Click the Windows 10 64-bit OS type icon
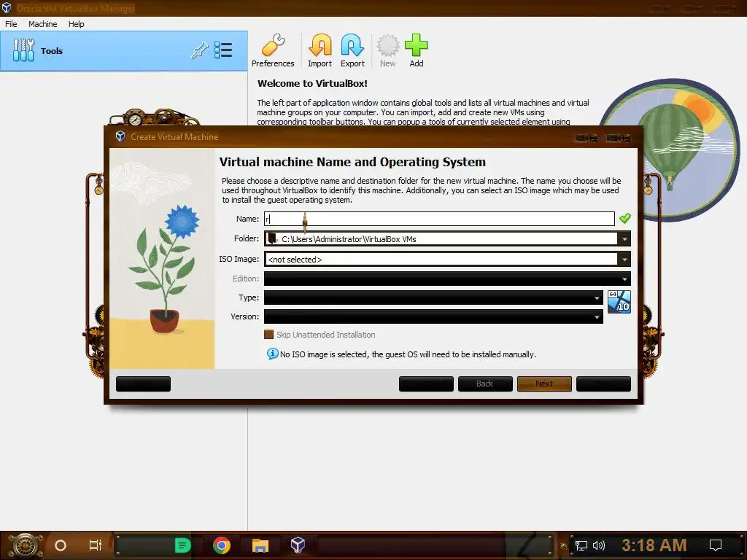This screenshot has width=747, height=560. click(x=619, y=302)
